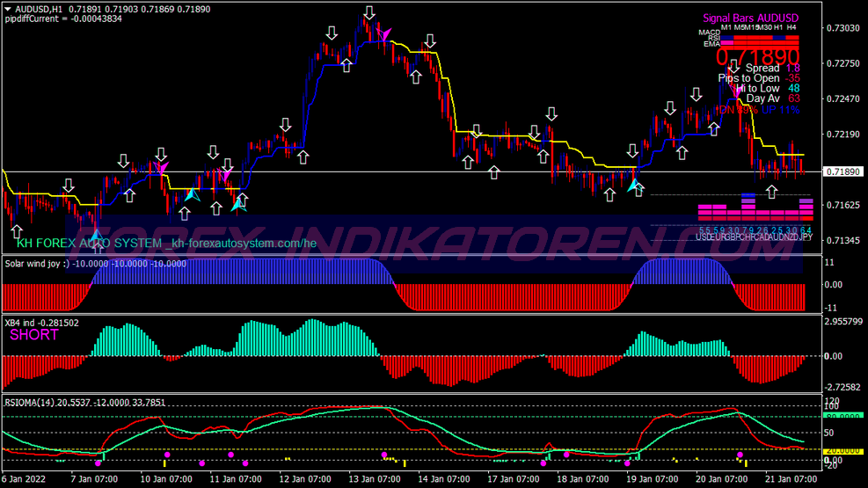Click the UP 11% label

tap(781, 110)
